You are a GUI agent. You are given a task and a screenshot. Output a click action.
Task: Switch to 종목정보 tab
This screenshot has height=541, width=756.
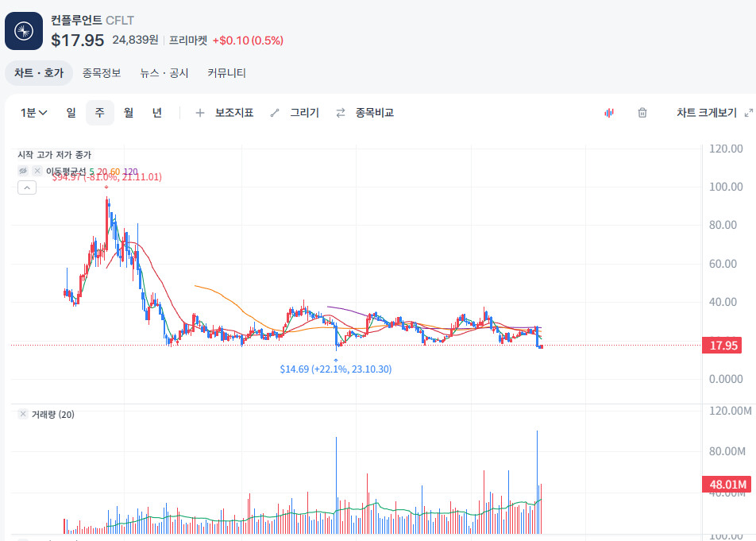tap(102, 73)
